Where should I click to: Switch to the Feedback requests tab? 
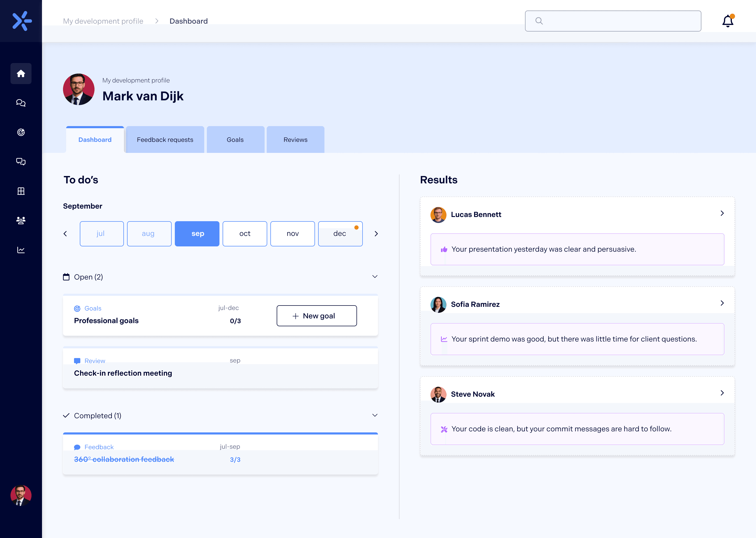point(165,139)
